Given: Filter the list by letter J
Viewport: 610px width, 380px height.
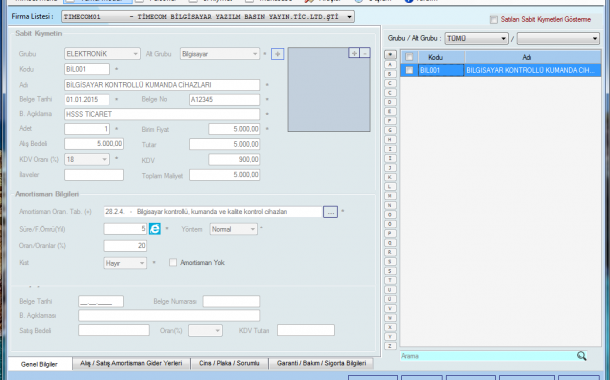Looking at the screenshot, I should coord(390,168).
